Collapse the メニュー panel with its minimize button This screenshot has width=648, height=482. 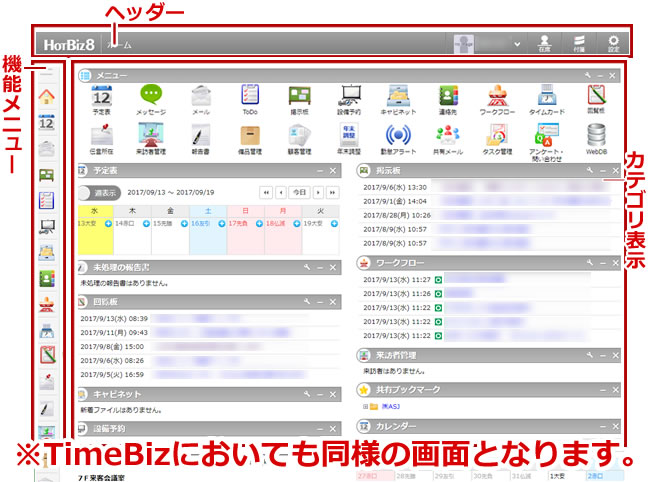(600, 76)
